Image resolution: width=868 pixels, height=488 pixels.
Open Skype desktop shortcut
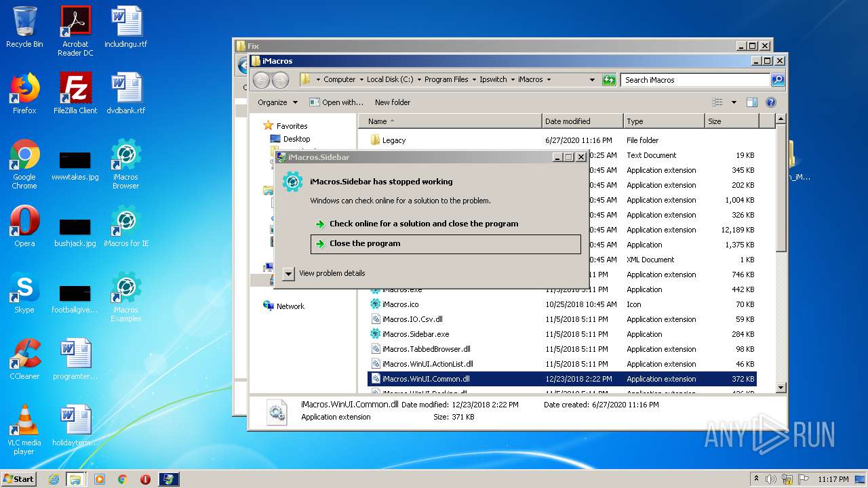point(24,293)
